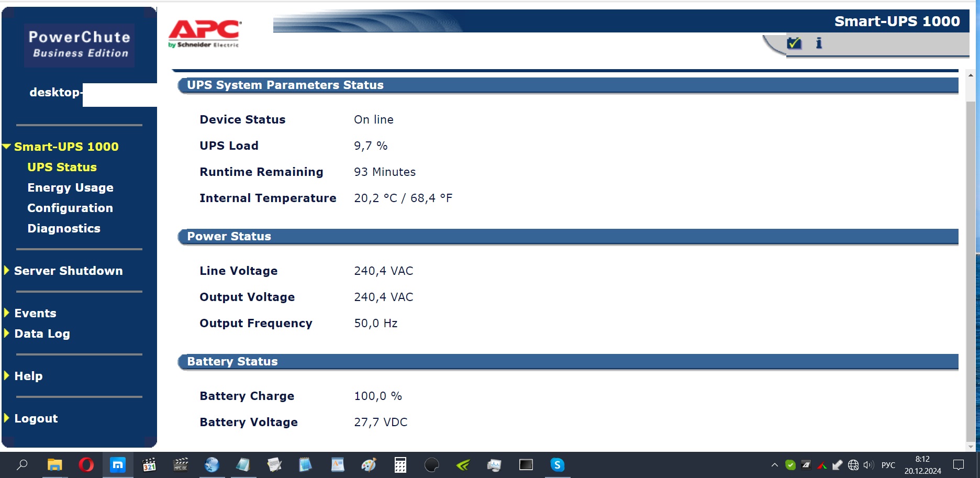Click the 'Runtime Remaining' label

coord(261,172)
